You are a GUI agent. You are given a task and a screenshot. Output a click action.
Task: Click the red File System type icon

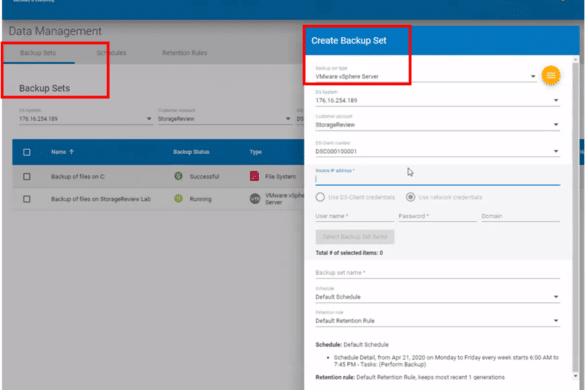[x=254, y=176]
